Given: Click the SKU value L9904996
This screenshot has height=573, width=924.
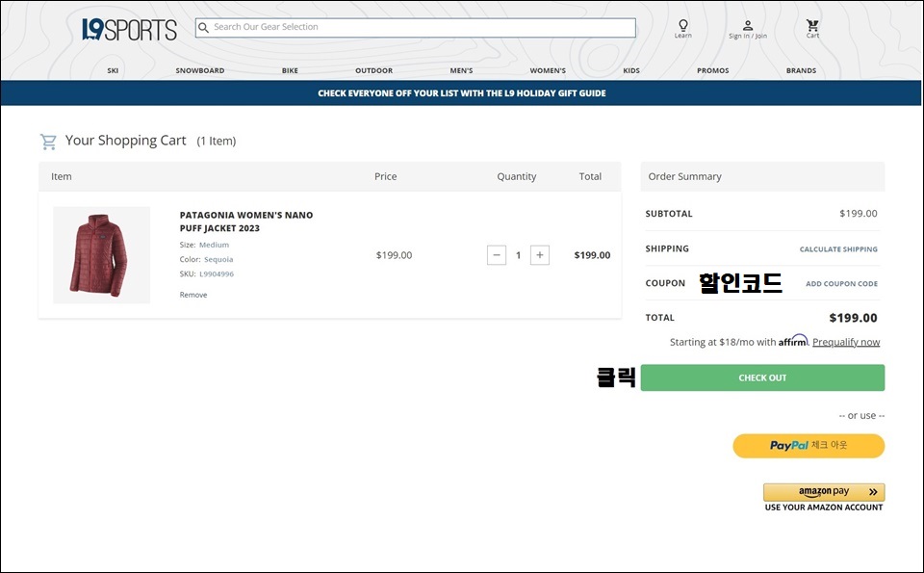Looking at the screenshot, I should coord(217,274).
